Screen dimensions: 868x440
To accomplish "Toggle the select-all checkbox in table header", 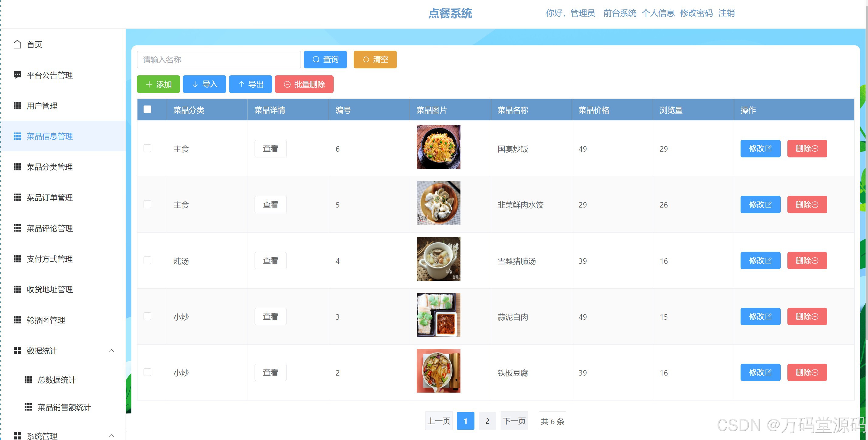I will click(x=147, y=109).
